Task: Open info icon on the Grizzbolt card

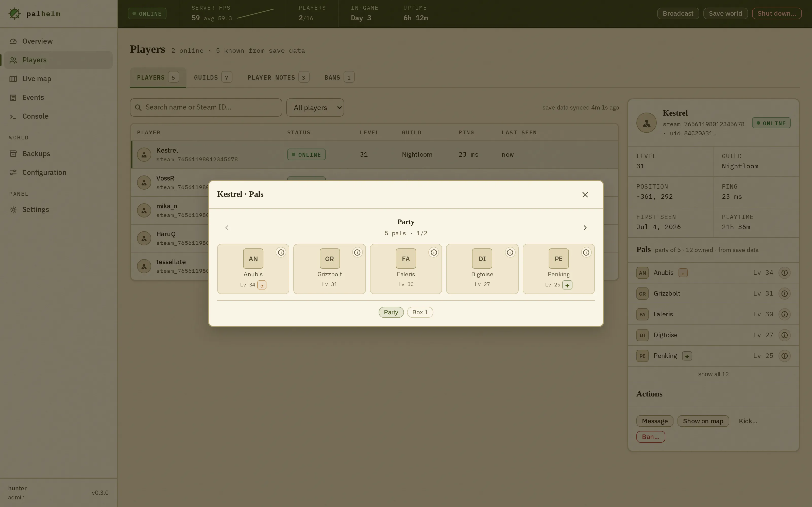Action: [x=357, y=252]
